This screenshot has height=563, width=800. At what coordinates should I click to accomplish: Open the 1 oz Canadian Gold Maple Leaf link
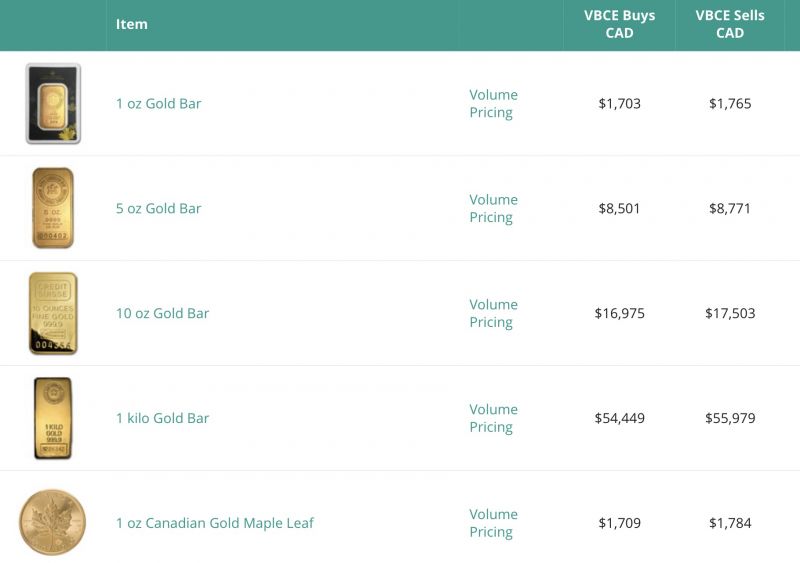click(215, 523)
